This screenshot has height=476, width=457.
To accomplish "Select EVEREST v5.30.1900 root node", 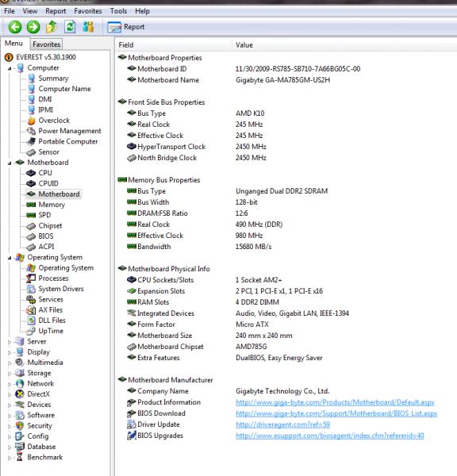I will (x=46, y=57).
